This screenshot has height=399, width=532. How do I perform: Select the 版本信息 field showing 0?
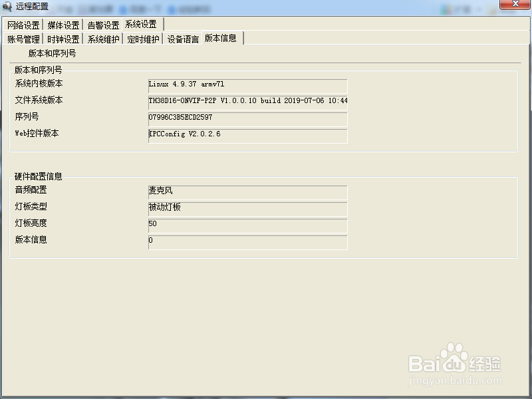click(x=247, y=243)
